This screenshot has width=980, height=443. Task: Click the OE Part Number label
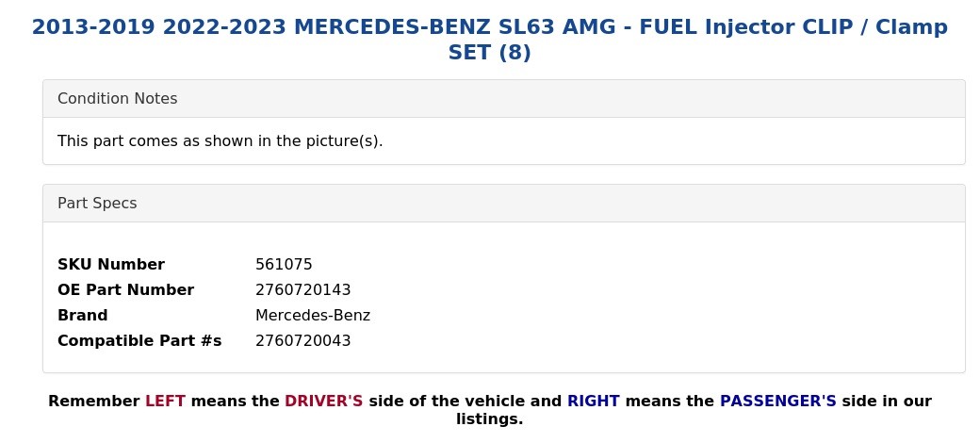125,290
